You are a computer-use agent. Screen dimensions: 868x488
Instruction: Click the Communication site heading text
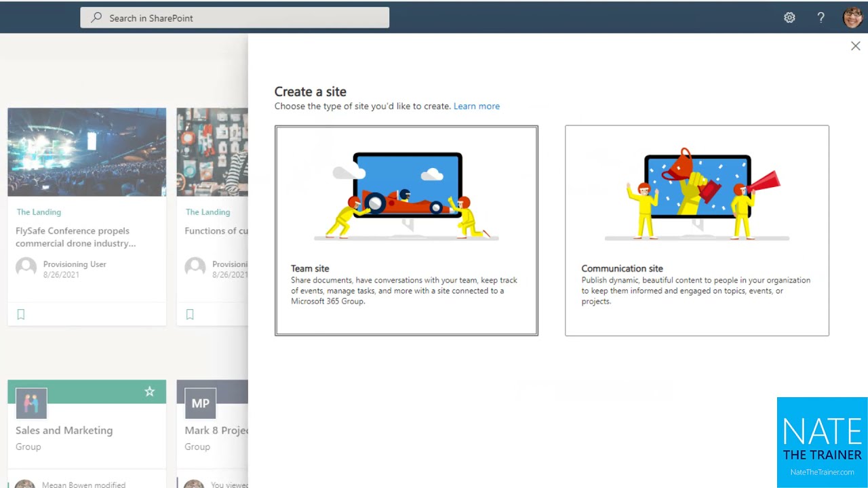[x=622, y=268]
